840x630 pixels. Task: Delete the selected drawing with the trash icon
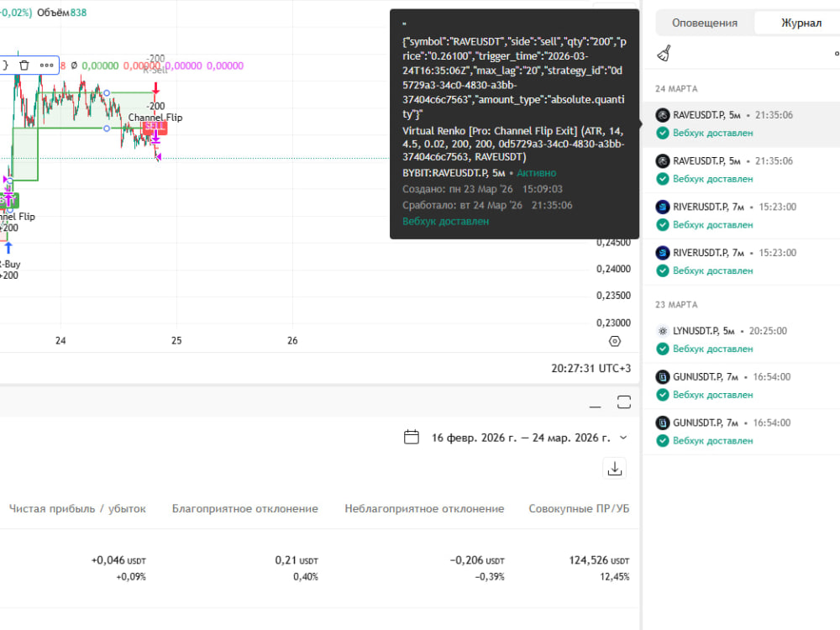coord(24,66)
